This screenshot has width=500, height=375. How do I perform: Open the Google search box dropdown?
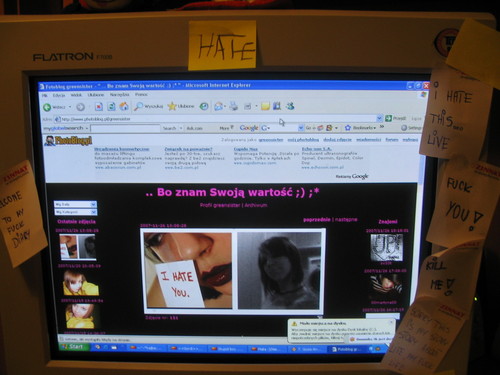click(301, 128)
